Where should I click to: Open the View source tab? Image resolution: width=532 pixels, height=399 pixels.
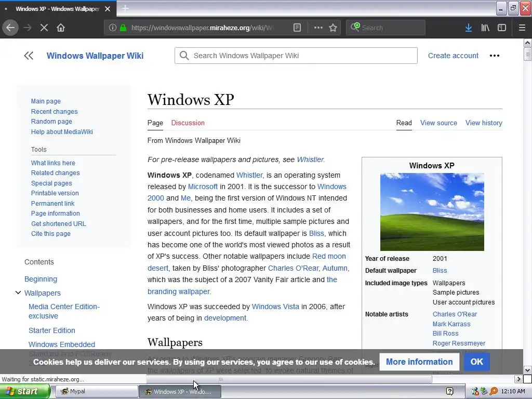click(438, 123)
